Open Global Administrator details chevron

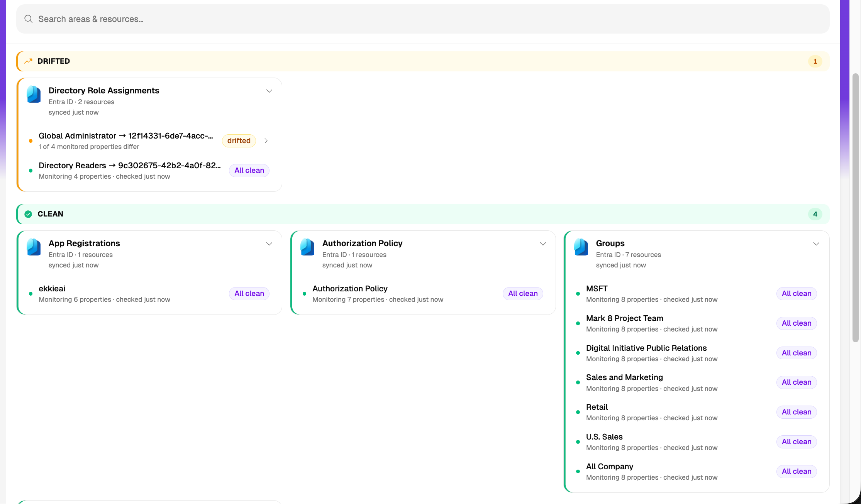(x=266, y=141)
